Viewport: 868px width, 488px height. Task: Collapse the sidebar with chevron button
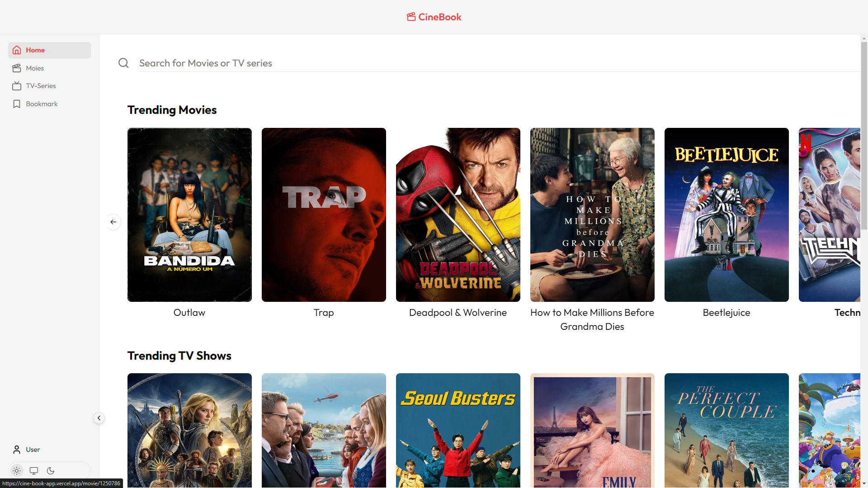[x=99, y=418]
